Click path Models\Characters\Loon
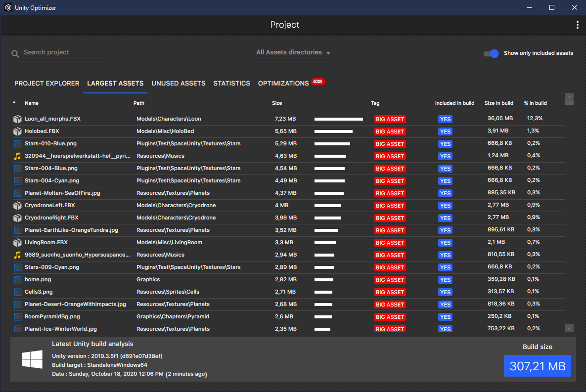Viewport: 586px width, 392px height. (x=169, y=119)
